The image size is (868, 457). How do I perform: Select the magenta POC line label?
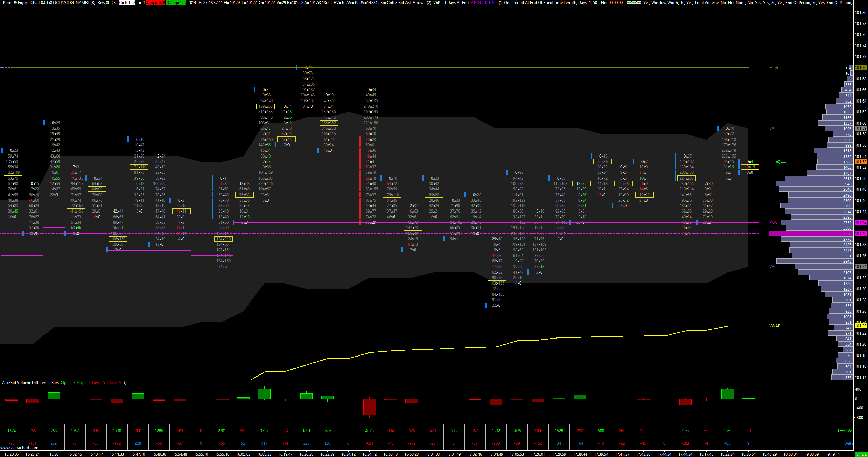point(773,222)
